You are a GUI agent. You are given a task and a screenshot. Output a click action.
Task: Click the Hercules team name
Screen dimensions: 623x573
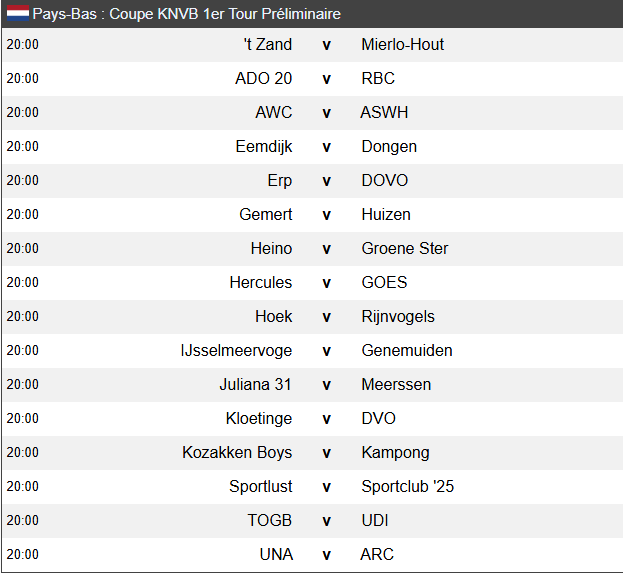coord(260,282)
